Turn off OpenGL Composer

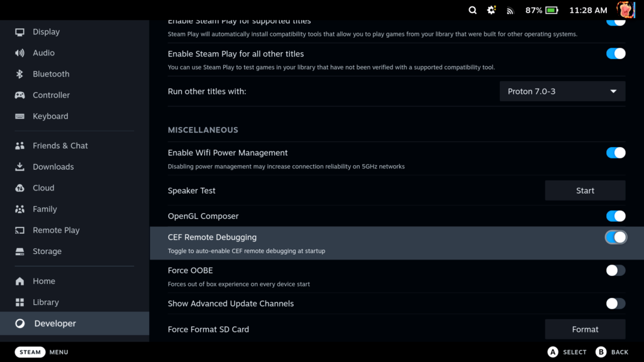[616, 216]
